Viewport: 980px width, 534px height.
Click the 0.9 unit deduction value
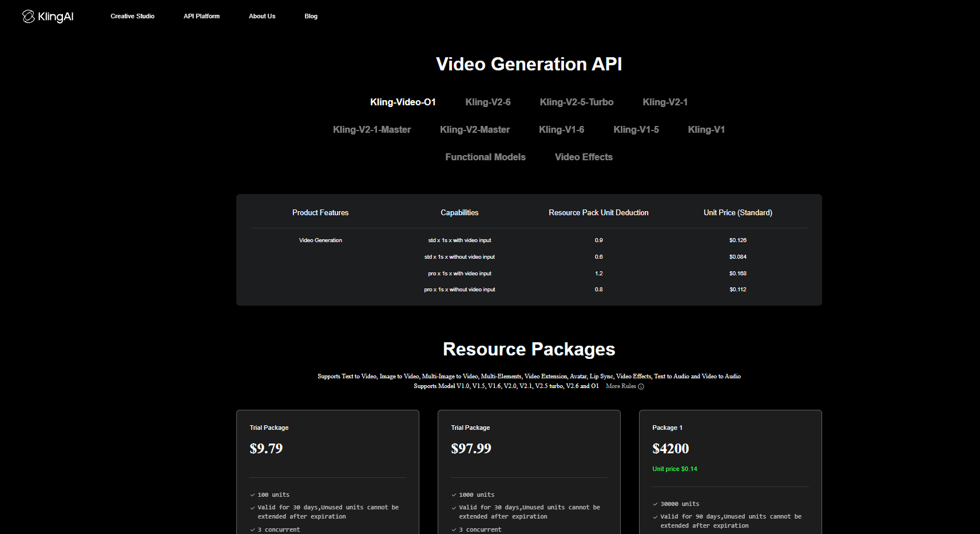pos(598,240)
